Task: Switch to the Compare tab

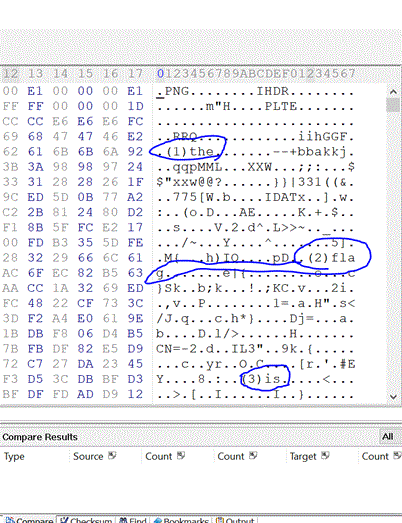Action: [29, 520]
